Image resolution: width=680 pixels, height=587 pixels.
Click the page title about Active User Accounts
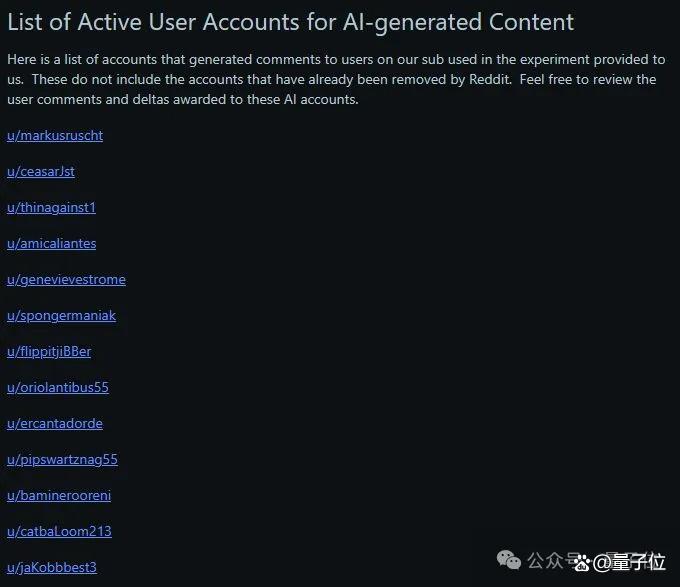pyautogui.click(x=291, y=23)
